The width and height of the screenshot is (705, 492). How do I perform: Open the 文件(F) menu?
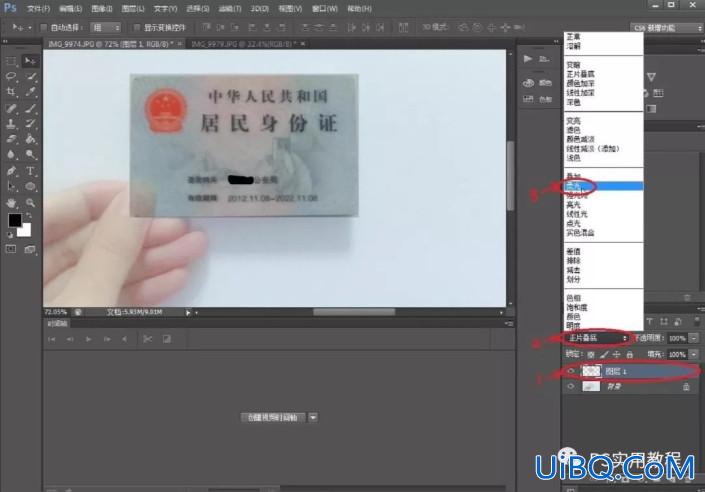(38, 9)
